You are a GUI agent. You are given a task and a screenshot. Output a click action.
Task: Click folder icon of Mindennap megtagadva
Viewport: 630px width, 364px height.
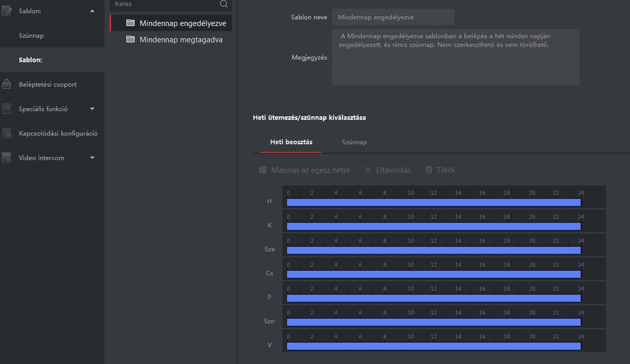(130, 39)
